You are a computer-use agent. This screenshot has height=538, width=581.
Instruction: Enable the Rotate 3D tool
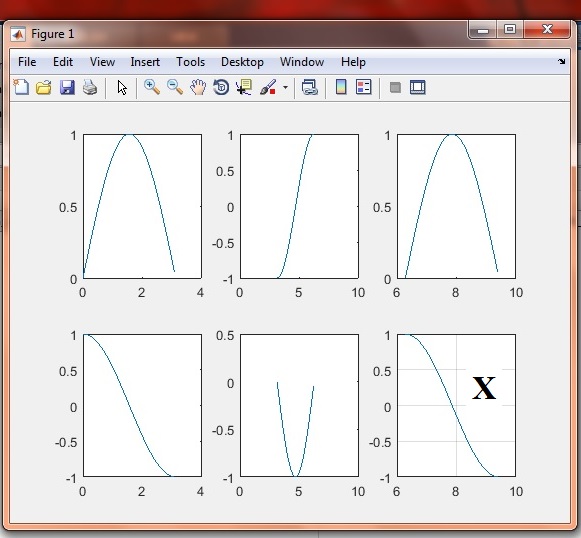point(221,88)
